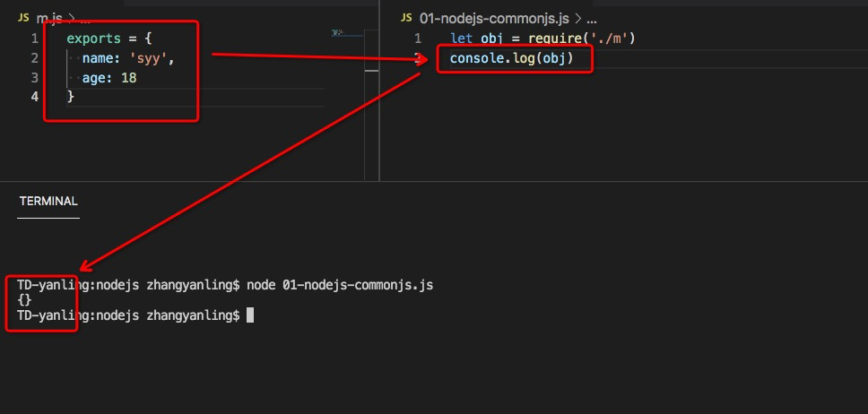Click the {} output in terminal
The height and width of the screenshot is (414, 868).
tap(25, 300)
